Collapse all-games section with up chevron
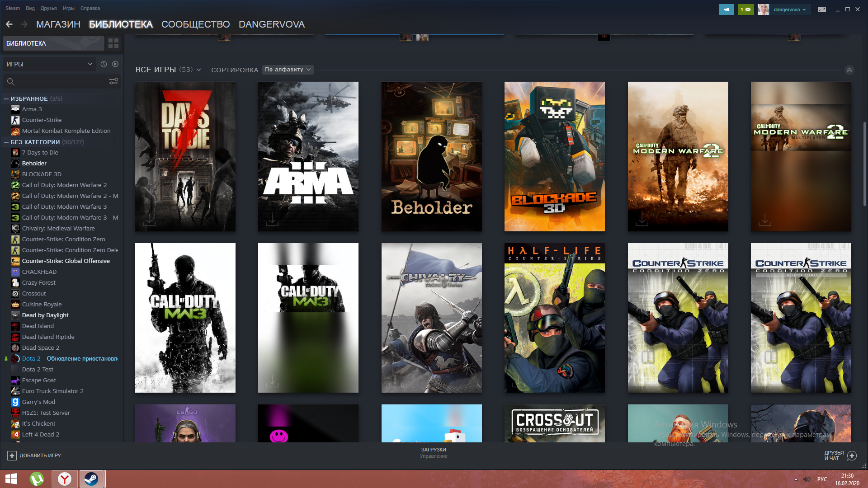The width and height of the screenshot is (868, 488). coord(849,70)
